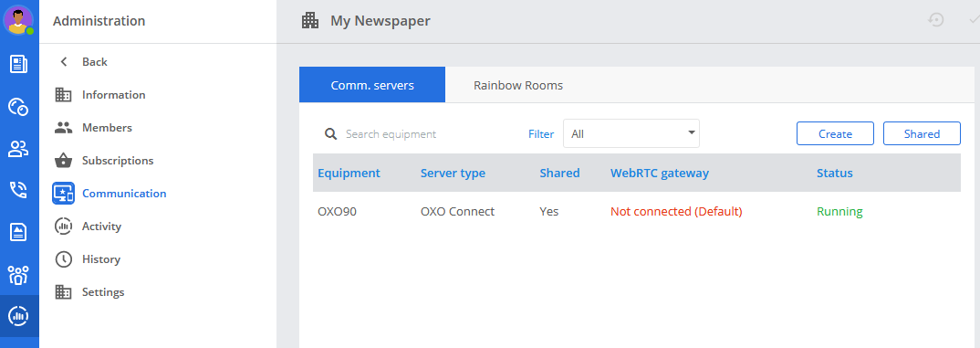Sort by the Shared column header
Viewport: 980px width, 348px height.
pyautogui.click(x=559, y=174)
